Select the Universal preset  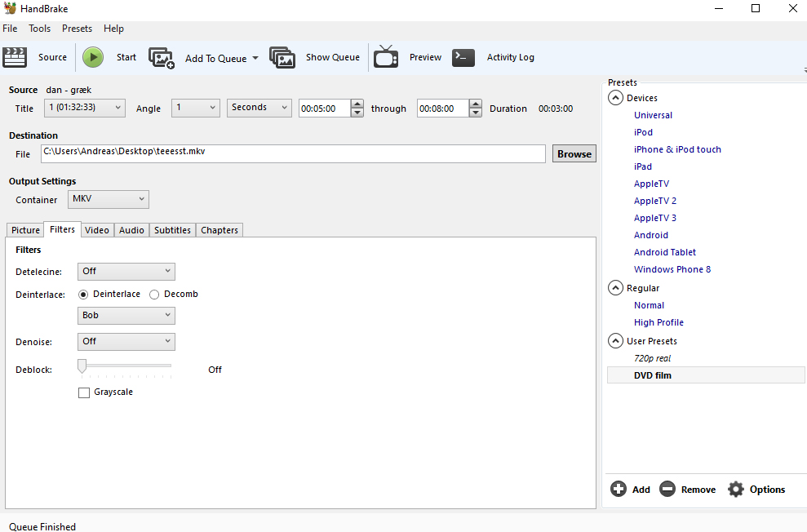653,115
